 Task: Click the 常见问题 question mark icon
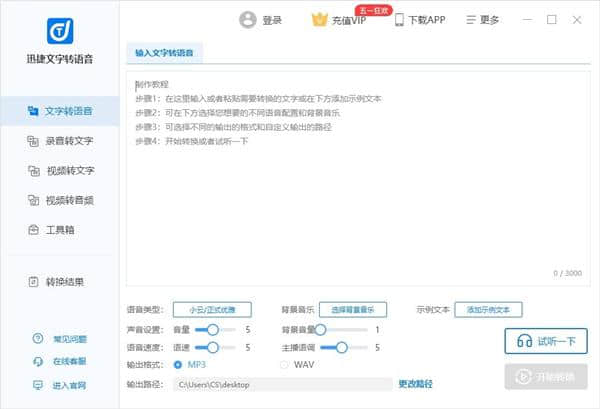38,338
